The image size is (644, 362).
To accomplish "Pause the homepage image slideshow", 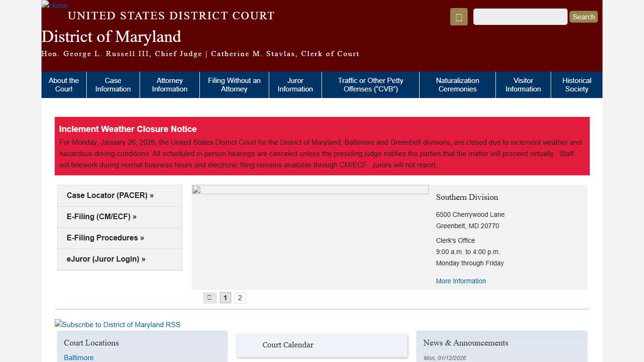I will [x=209, y=297].
